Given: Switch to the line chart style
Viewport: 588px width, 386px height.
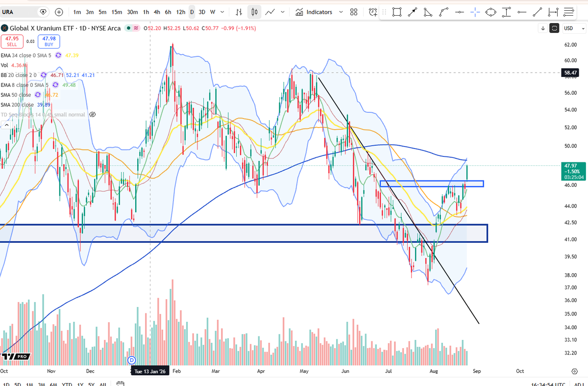Looking at the screenshot, I should (270, 12).
